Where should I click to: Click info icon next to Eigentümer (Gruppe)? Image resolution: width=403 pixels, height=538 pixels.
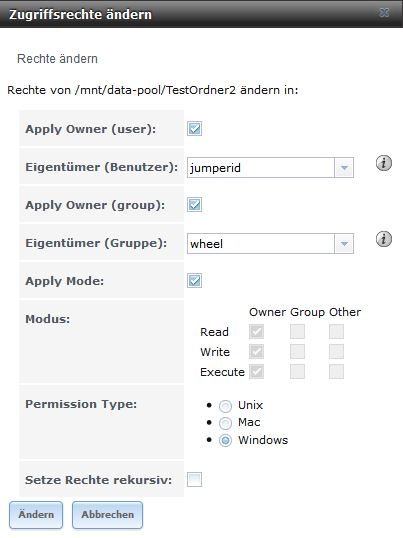tap(383, 239)
